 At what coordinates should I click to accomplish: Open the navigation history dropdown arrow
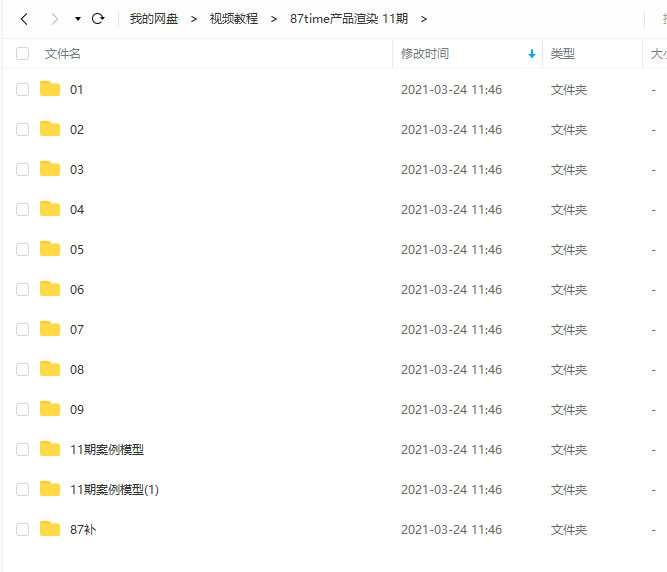coord(78,19)
